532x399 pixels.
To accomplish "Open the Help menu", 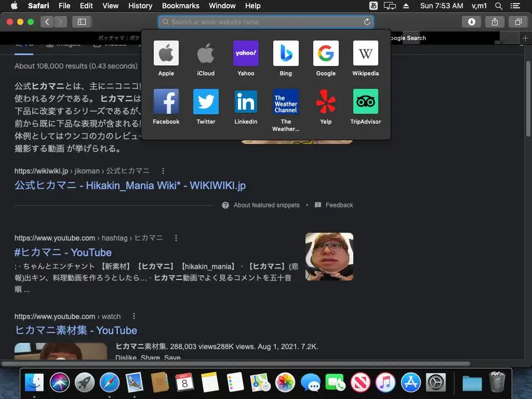I will (x=253, y=6).
